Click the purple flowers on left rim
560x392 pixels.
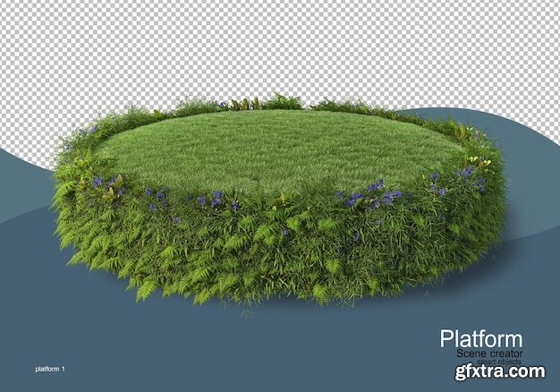(x=97, y=182)
